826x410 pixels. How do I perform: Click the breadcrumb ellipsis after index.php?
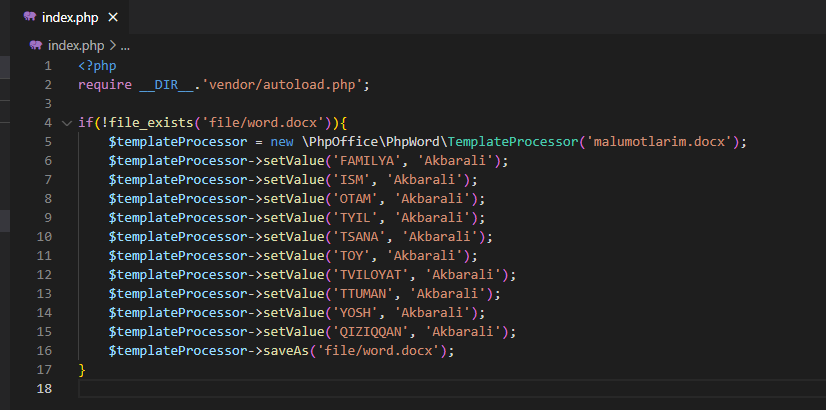[125, 46]
